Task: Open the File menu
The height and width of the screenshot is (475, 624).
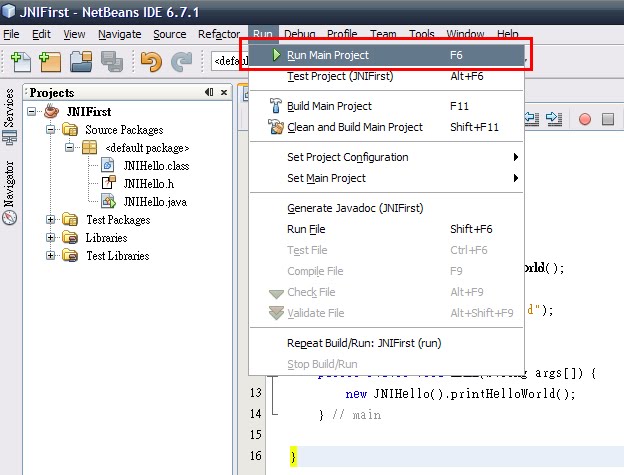Action: click(x=11, y=34)
